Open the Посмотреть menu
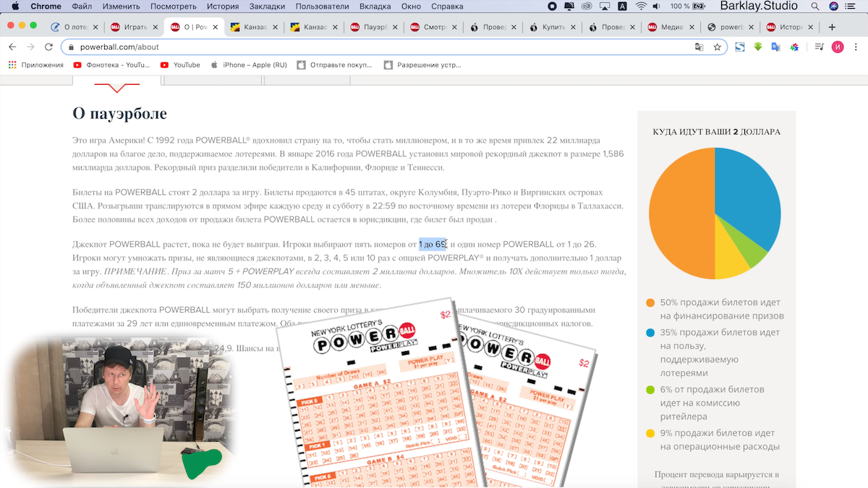 click(174, 7)
